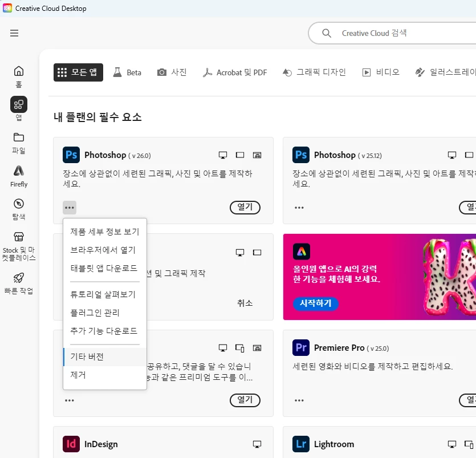Image resolution: width=476 pixels, height=458 pixels.
Task: Choose 제거 to uninstall Photoshop
Action: tap(105, 375)
